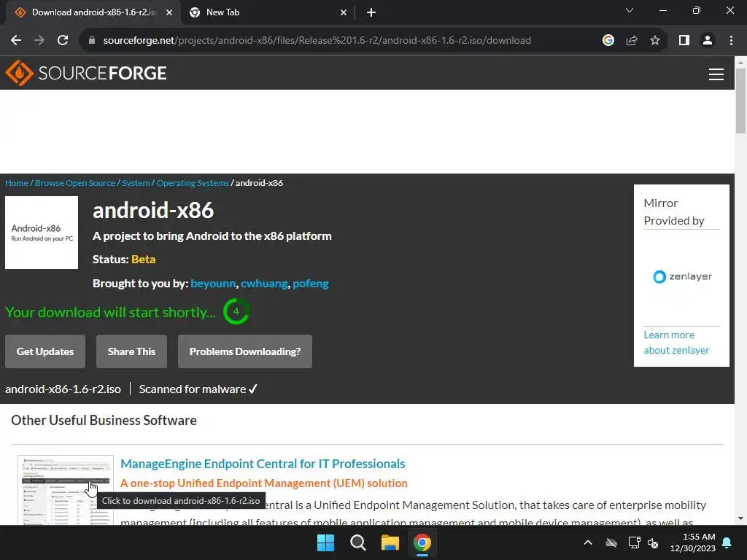The height and width of the screenshot is (560, 747).
Task: Open File Explorer from taskbar
Action: [390, 542]
